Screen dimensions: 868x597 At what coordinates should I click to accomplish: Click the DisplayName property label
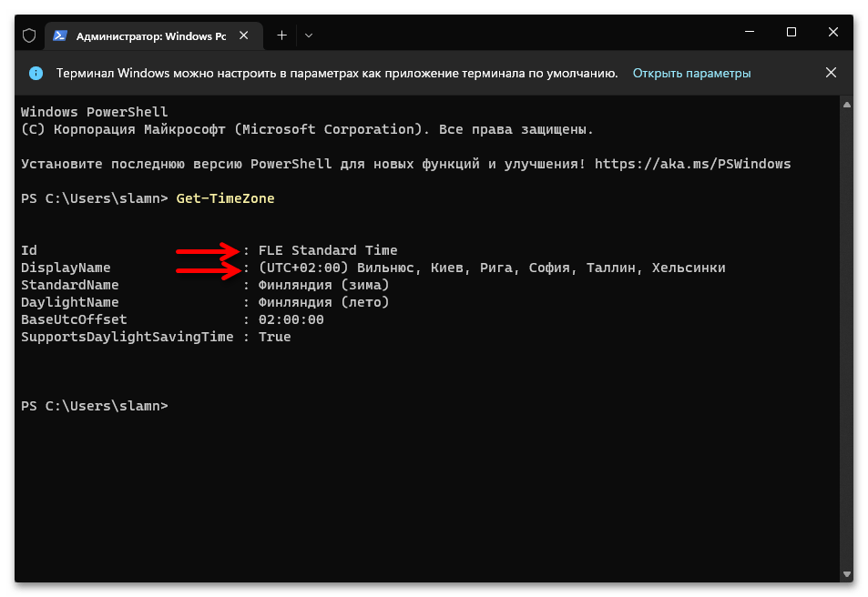coord(66,268)
